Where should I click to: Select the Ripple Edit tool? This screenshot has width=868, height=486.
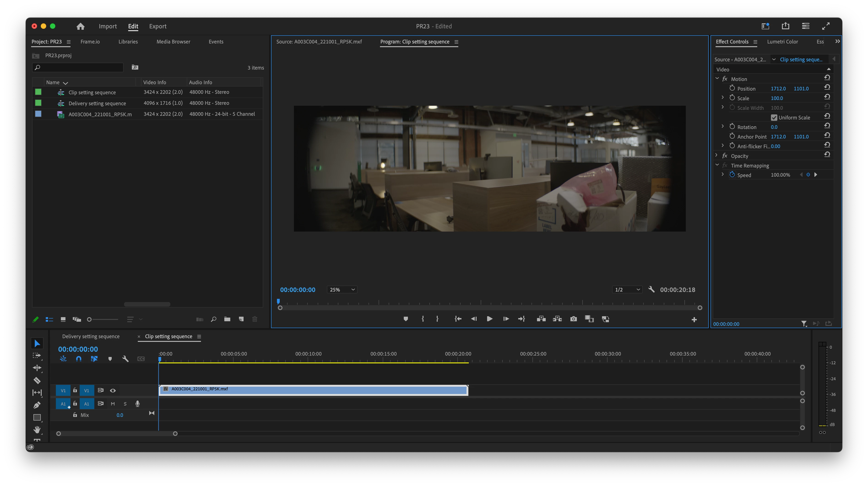(37, 368)
